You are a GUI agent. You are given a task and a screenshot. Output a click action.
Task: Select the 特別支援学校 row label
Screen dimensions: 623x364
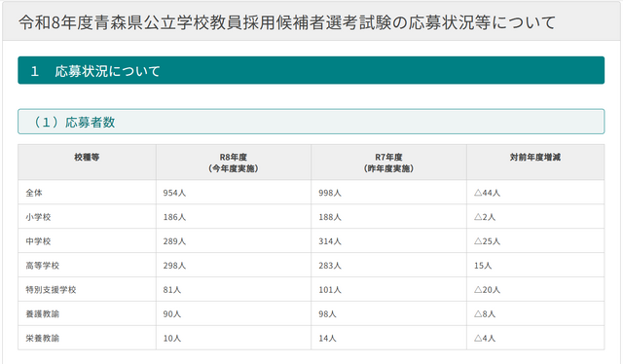pyautogui.click(x=51, y=290)
